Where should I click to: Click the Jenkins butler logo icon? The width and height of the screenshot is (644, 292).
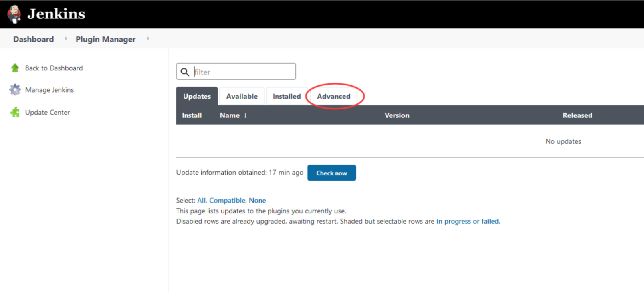click(x=14, y=14)
